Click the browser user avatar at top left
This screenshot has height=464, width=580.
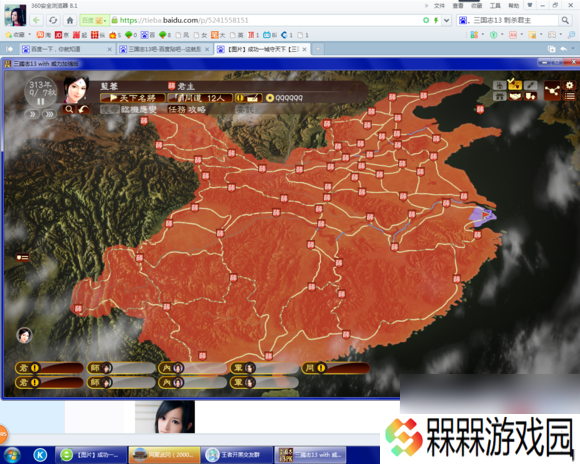[15, 15]
